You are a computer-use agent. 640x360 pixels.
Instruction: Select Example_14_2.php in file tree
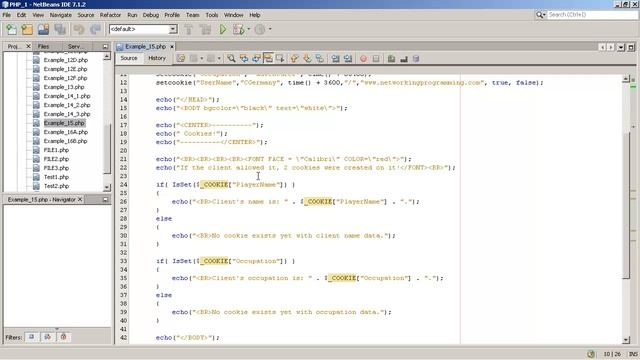click(67, 105)
